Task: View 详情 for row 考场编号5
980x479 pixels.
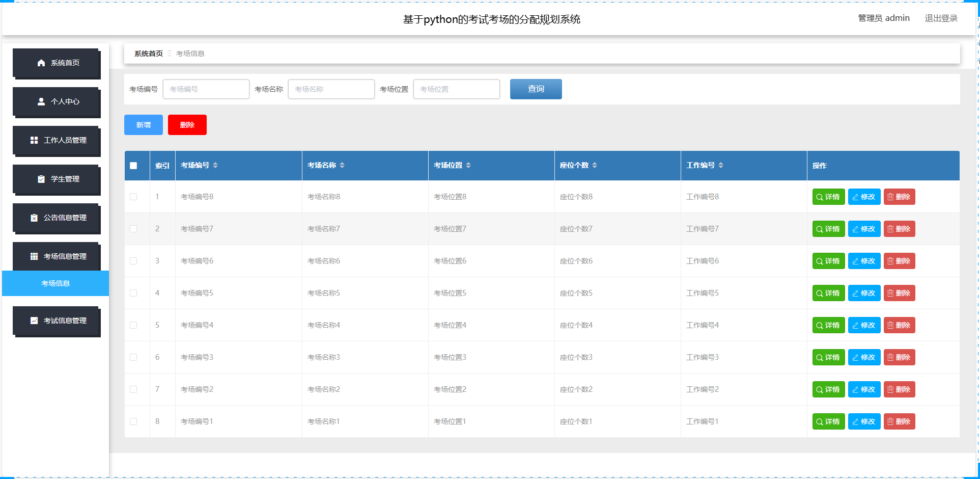Action: 828,293
